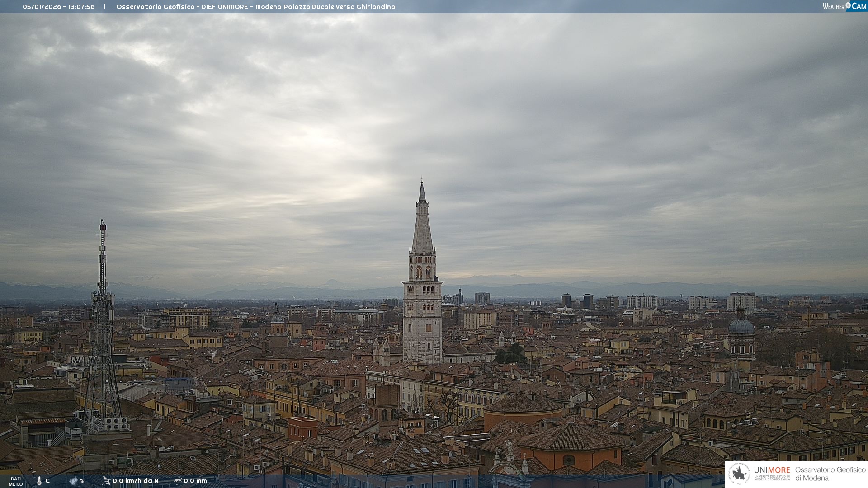Click the WeatherCam logo
This screenshot has width=868, height=488.
pyautogui.click(x=844, y=6)
